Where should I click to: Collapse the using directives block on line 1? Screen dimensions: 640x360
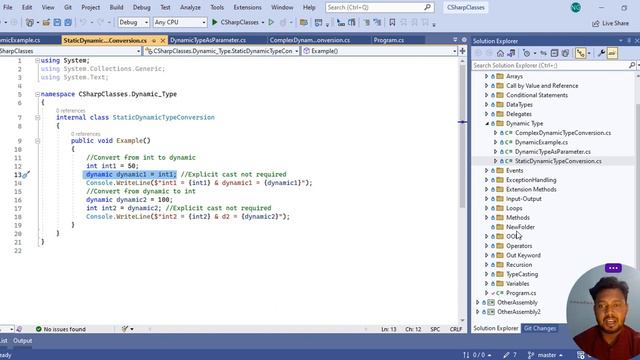(x=37, y=60)
